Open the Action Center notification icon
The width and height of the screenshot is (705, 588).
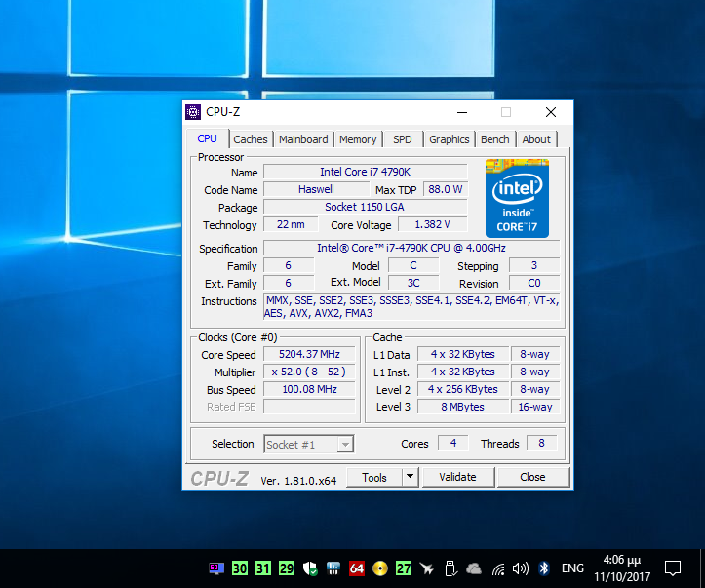pyautogui.click(x=673, y=568)
